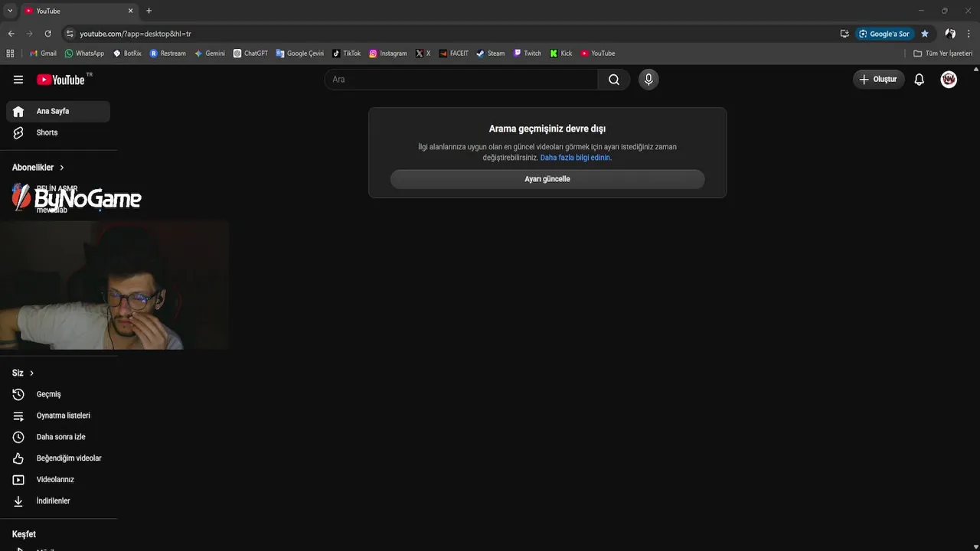
Task: Open İndirilenler downloads
Action: [x=58, y=502]
